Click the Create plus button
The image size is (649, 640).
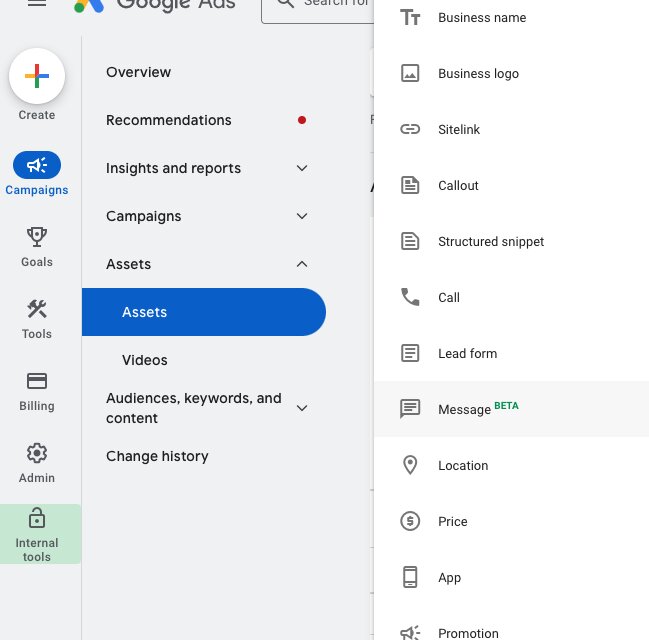pos(37,76)
